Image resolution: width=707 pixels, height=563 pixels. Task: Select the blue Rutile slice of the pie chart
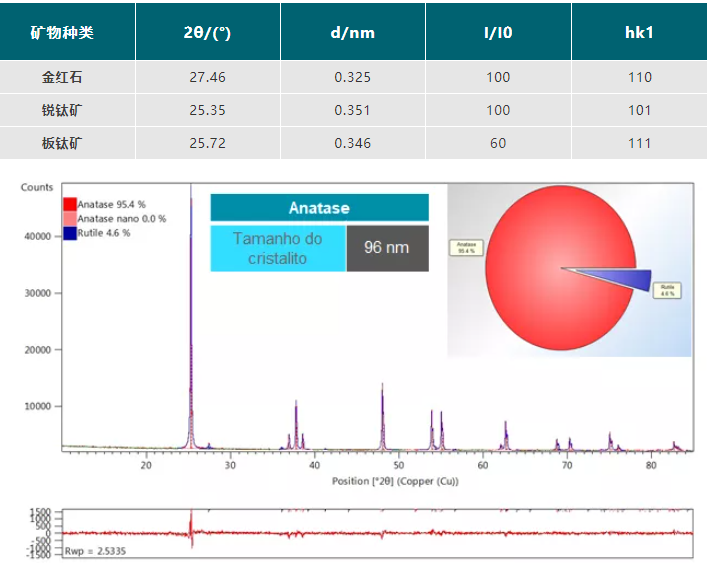620,277
